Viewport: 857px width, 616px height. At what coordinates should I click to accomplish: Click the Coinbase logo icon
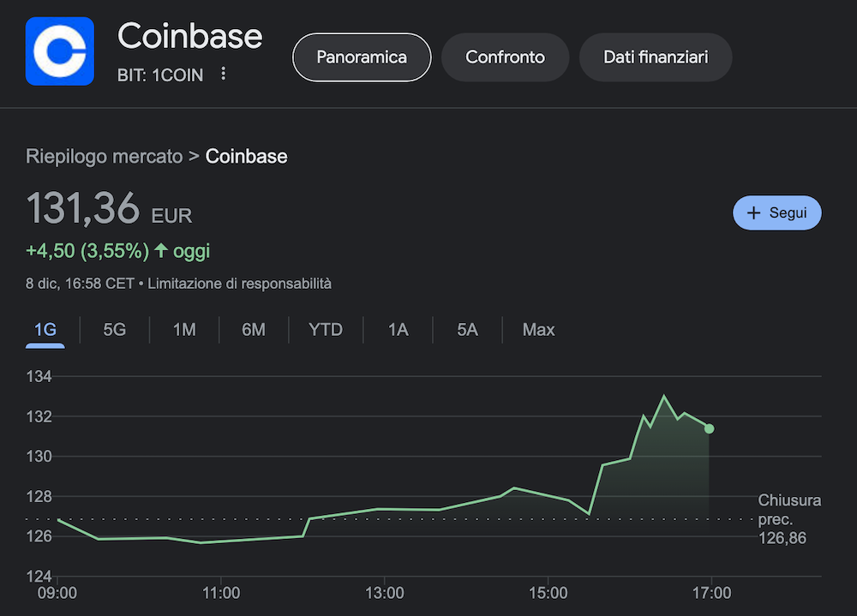pyautogui.click(x=60, y=51)
